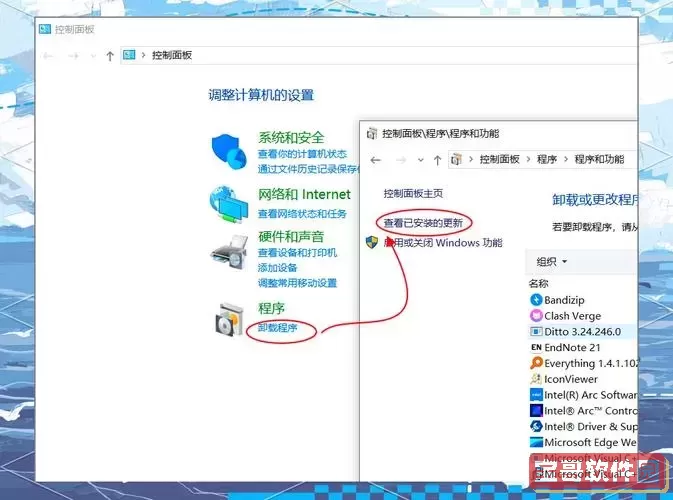This screenshot has width=673, height=500.
Task: Click Programs and Features title bar icon
Action: (x=372, y=133)
